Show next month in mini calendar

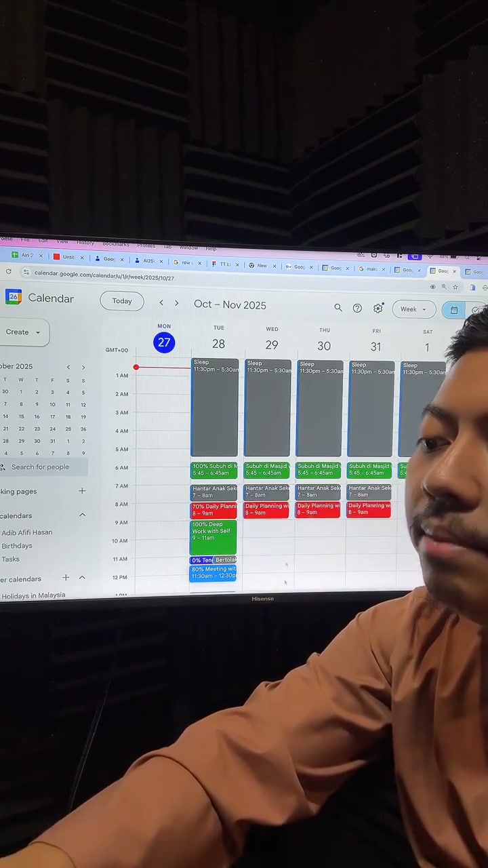click(83, 368)
